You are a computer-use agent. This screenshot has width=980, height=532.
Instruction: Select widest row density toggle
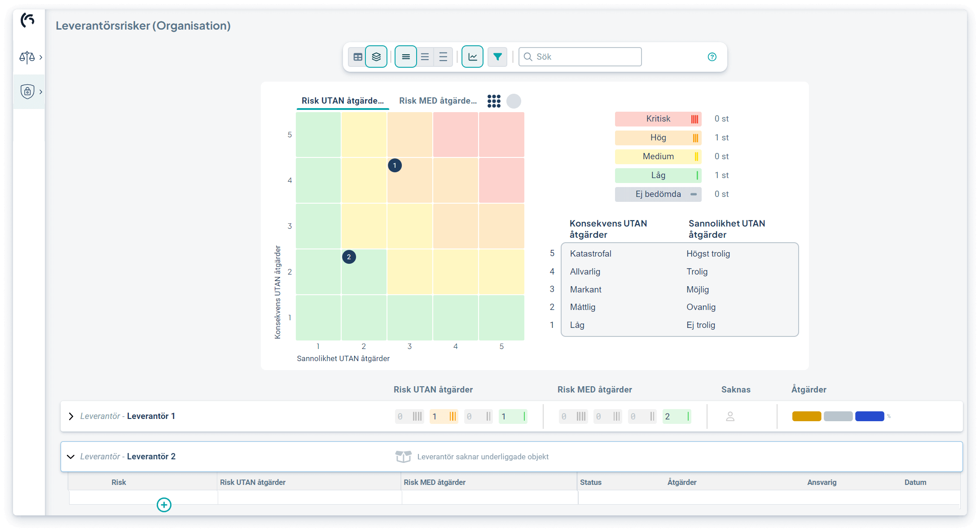click(x=443, y=57)
